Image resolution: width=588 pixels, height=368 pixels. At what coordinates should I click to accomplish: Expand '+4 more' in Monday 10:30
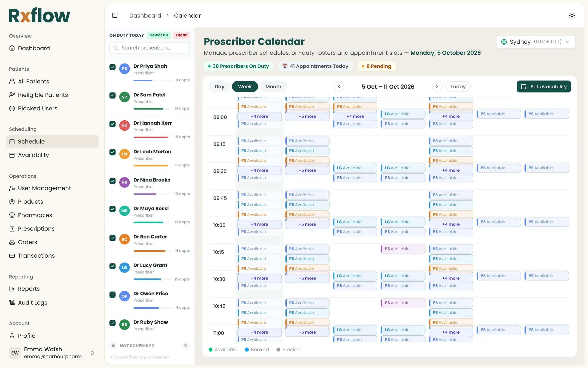pos(259,278)
